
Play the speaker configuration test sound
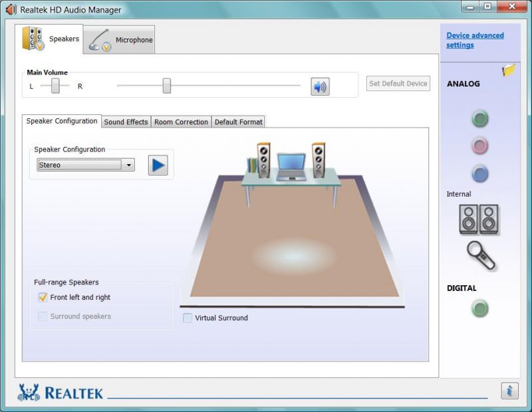[158, 165]
